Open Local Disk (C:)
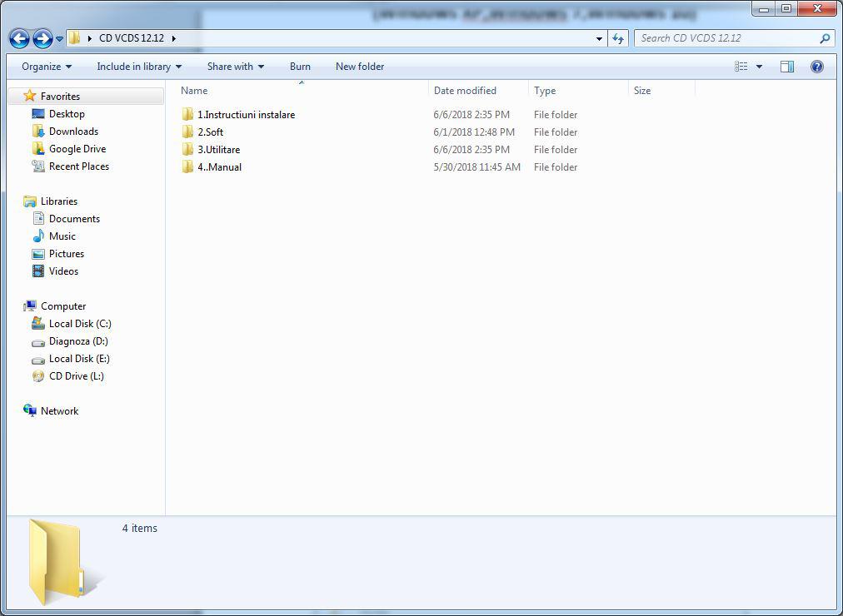 (80, 324)
